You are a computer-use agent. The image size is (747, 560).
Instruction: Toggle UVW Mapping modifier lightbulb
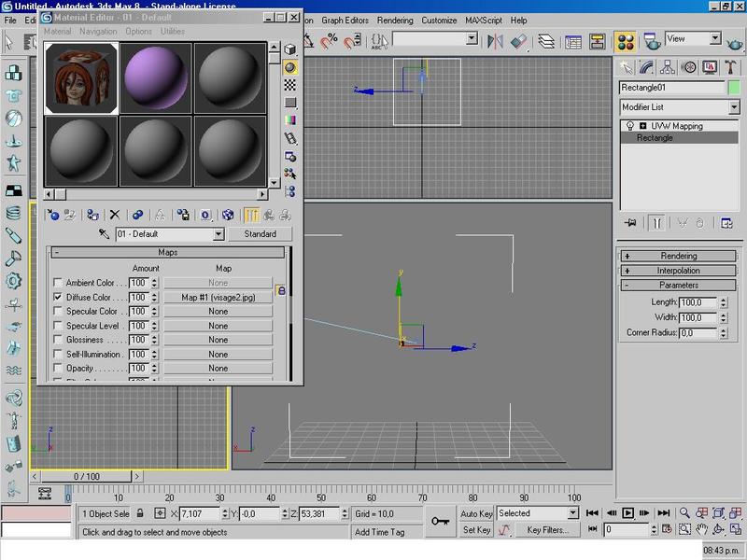[630, 126]
